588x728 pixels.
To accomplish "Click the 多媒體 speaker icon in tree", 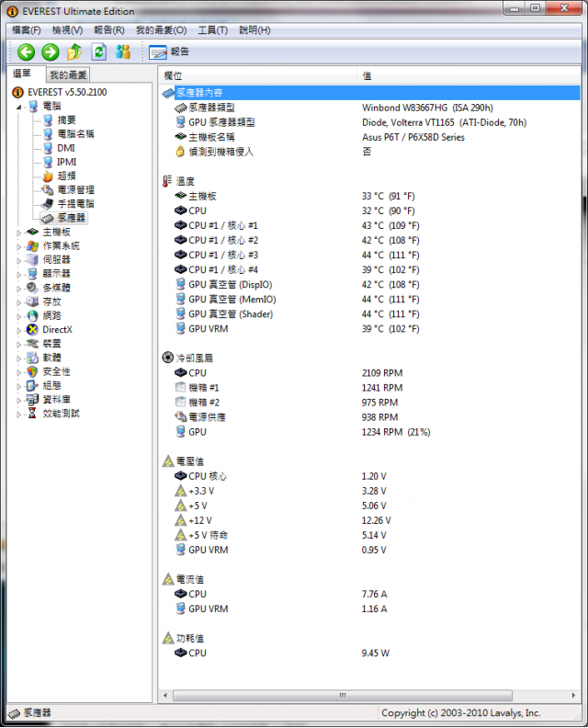I will [x=32, y=288].
